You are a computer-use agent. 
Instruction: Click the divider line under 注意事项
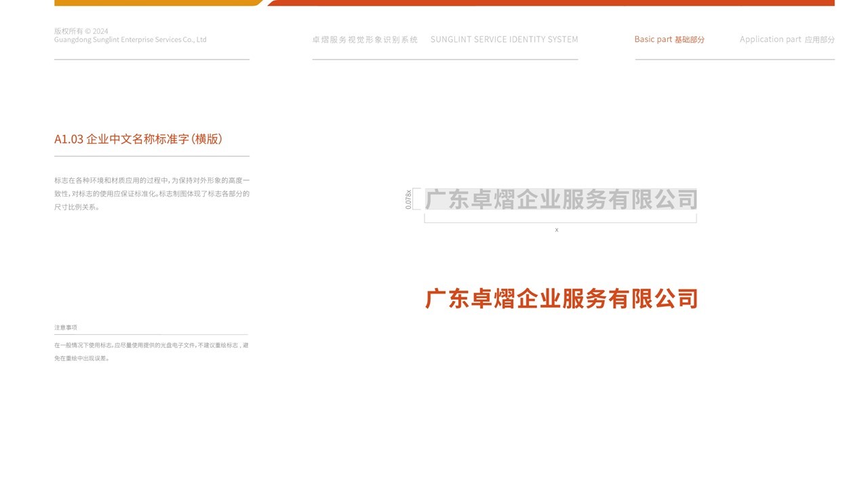click(x=152, y=334)
